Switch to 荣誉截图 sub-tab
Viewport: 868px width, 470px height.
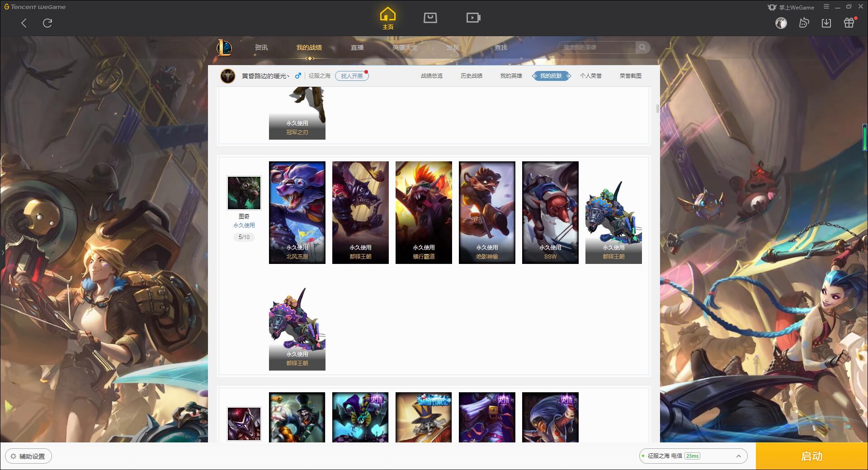click(631, 76)
